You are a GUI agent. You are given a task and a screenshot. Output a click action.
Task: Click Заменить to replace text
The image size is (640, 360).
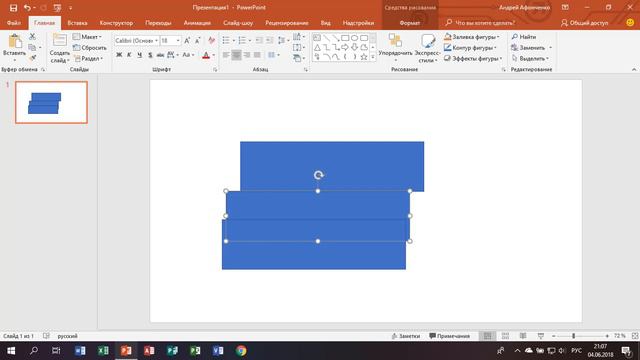528,48
